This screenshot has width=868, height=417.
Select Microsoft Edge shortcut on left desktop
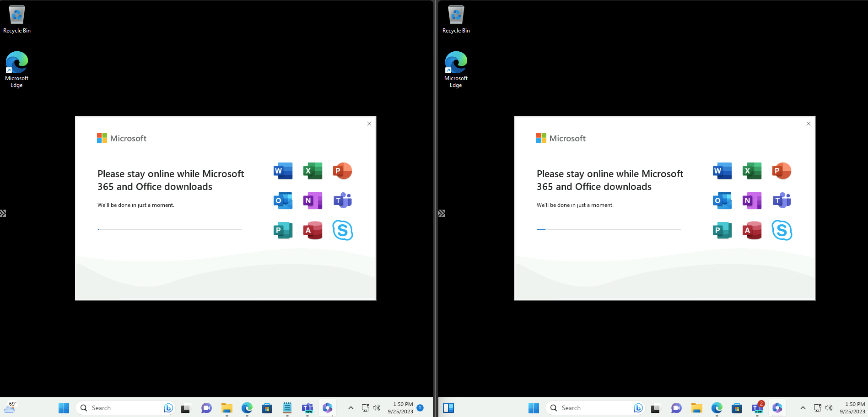tap(17, 69)
